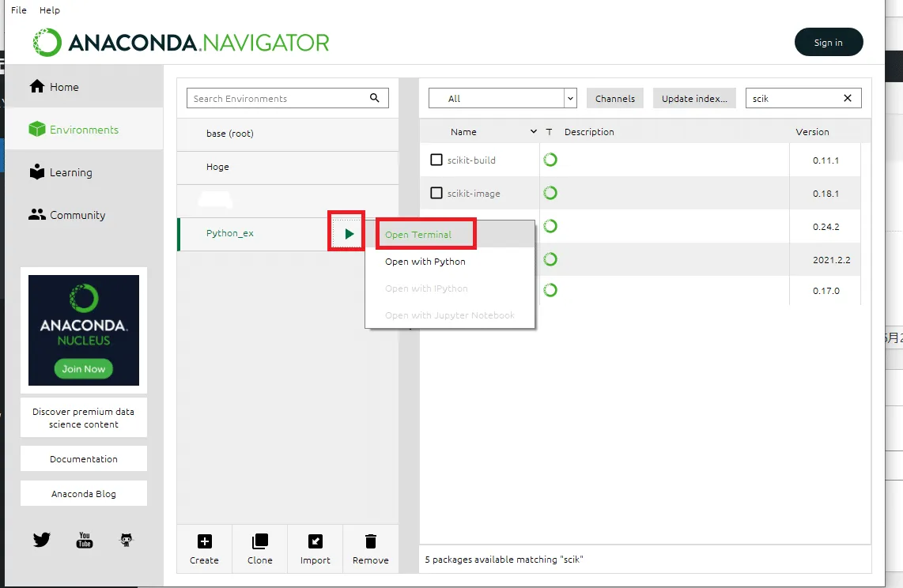Screen dimensions: 903x588
Task: Open the YouTube link icon
Action: (x=85, y=540)
